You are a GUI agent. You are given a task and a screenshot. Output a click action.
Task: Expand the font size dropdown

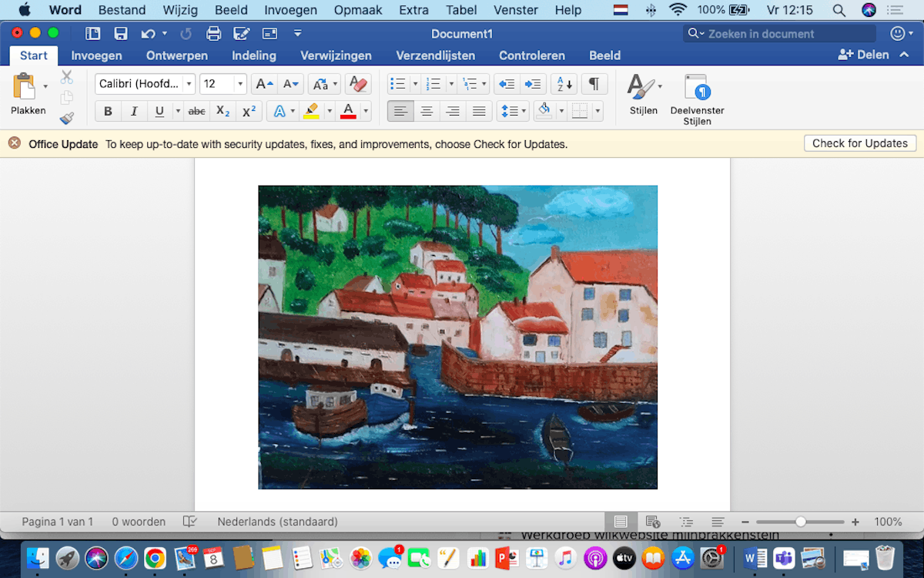[x=240, y=84]
